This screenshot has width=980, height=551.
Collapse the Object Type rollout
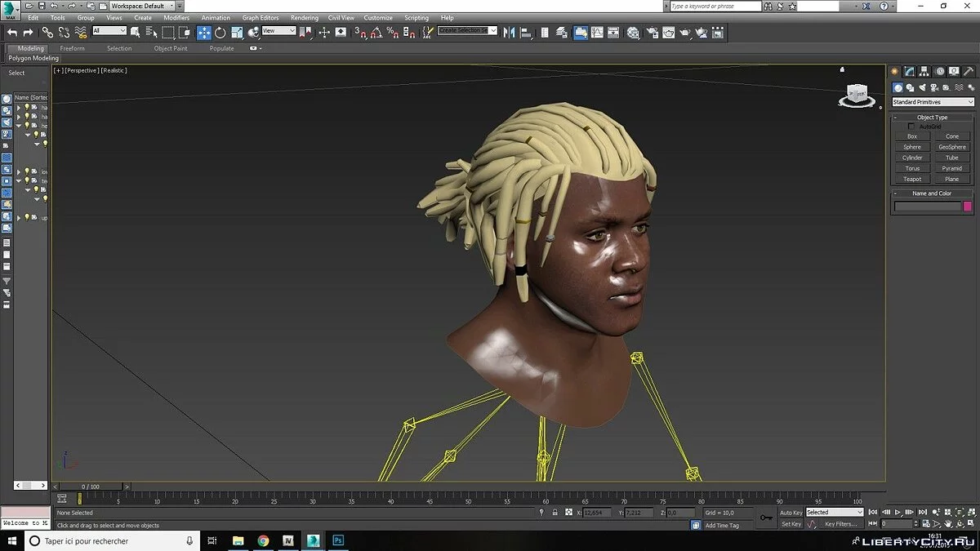(932, 118)
